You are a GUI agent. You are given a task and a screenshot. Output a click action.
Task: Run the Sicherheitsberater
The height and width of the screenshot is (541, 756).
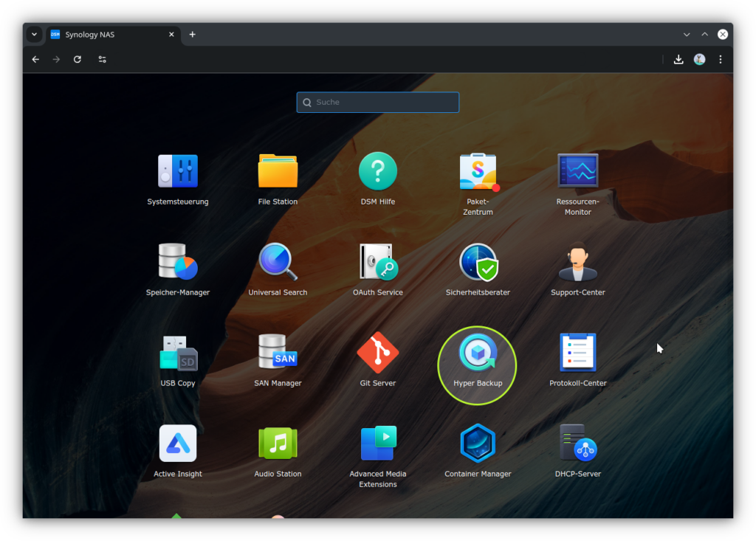478,261
